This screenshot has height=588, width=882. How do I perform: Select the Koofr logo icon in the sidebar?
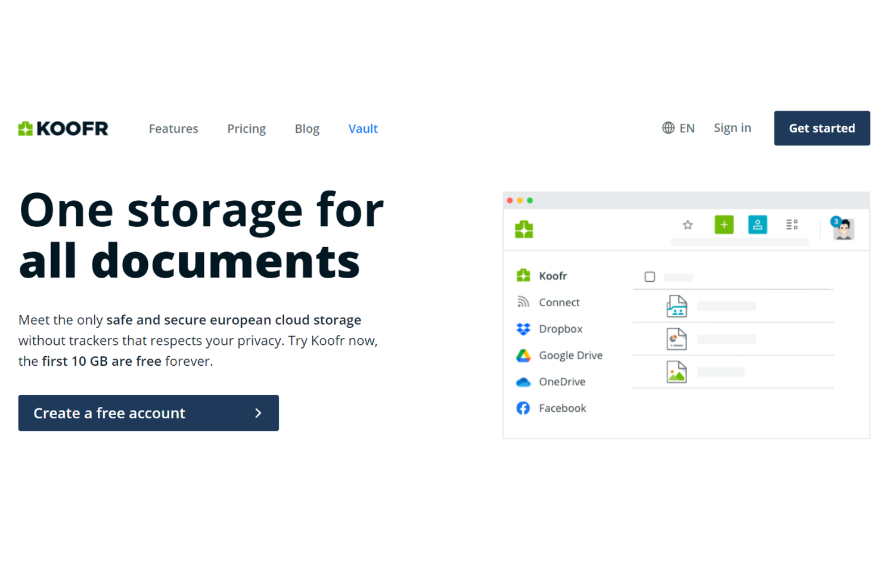[x=523, y=275]
